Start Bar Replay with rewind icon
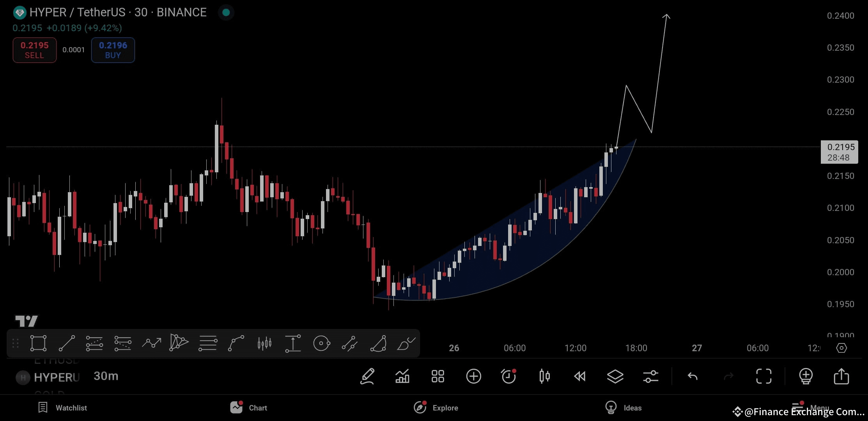The image size is (868, 421). tap(580, 377)
